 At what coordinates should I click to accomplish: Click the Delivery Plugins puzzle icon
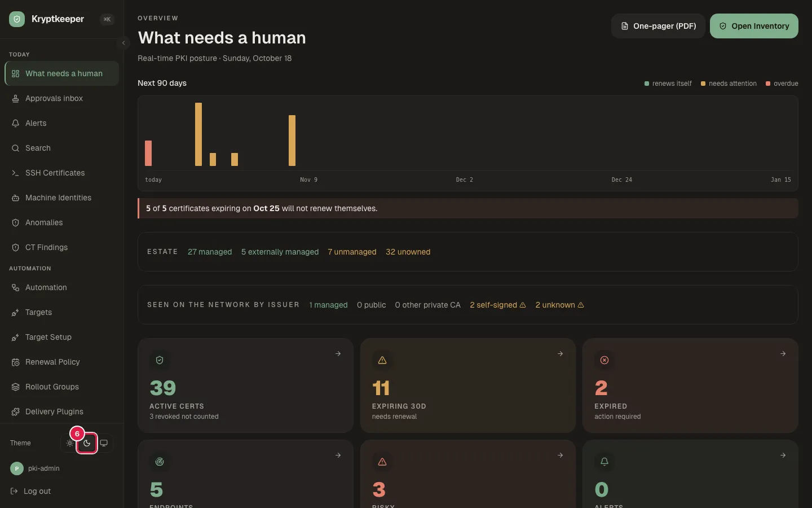tap(15, 411)
